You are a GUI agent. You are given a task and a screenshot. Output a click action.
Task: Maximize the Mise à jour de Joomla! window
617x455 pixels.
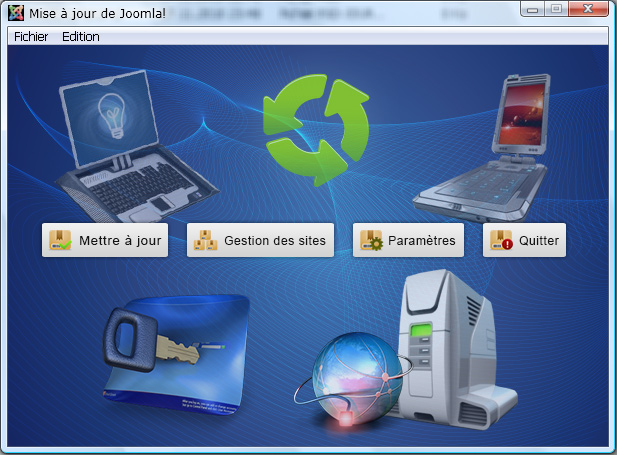pyautogui.click(x=556, y=9)
